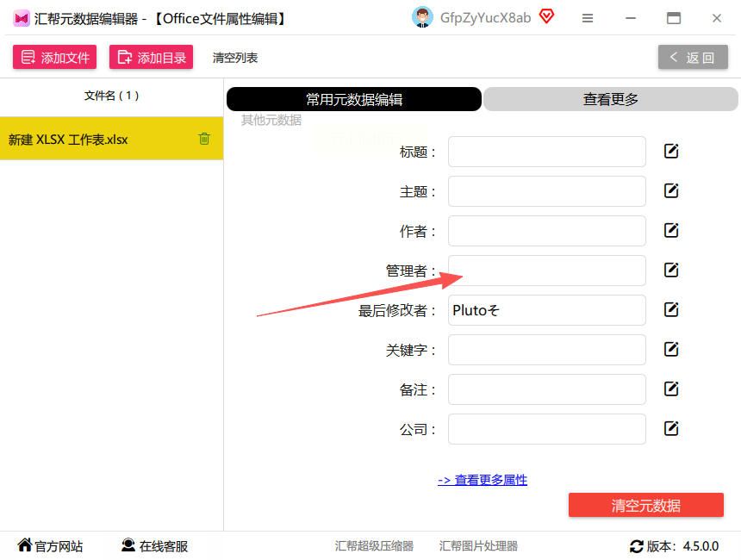The image size is (741, 560).
Task: Click into the 标题 input field
Action: [x=547, y=152]
